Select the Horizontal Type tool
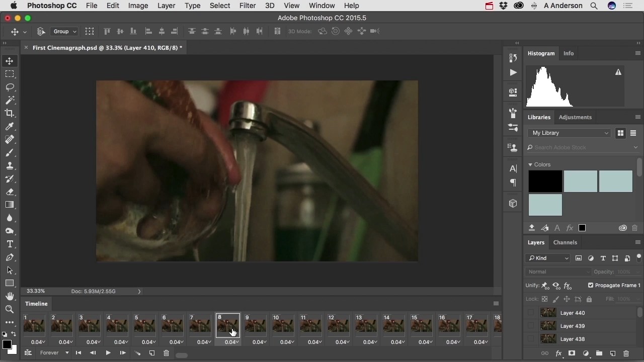The height and width of the screenshot is (362, 644). click(x=10, y=244)
